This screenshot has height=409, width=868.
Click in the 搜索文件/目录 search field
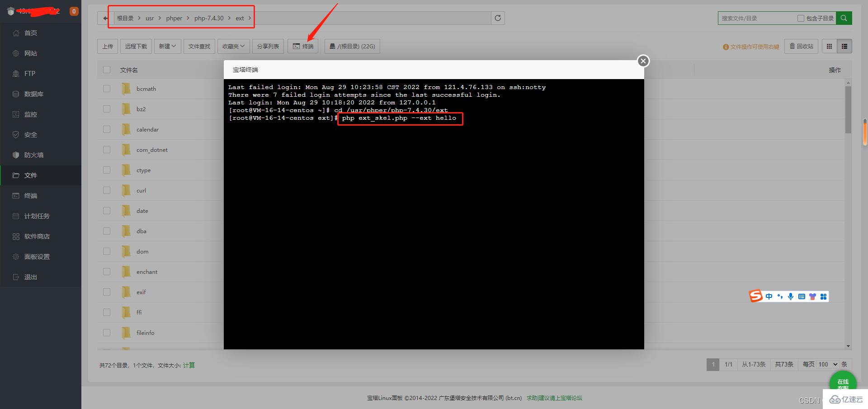(x=757, y=18)
